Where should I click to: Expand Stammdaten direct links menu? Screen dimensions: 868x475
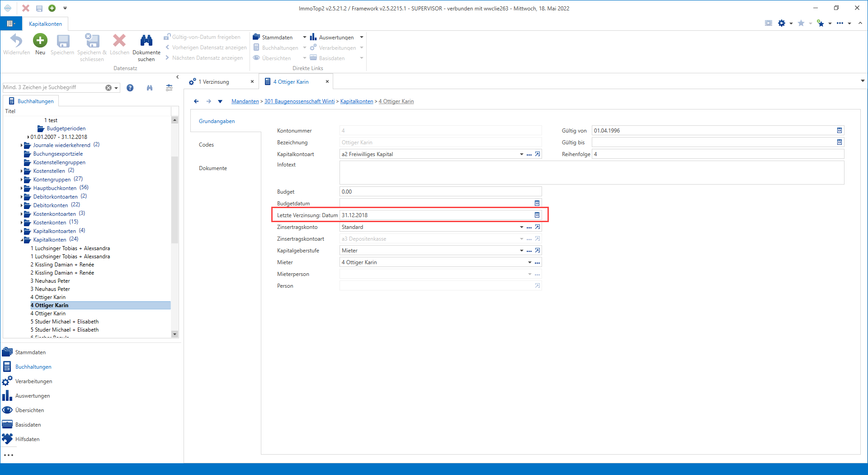pyautogui.click(x=304, y=38)
